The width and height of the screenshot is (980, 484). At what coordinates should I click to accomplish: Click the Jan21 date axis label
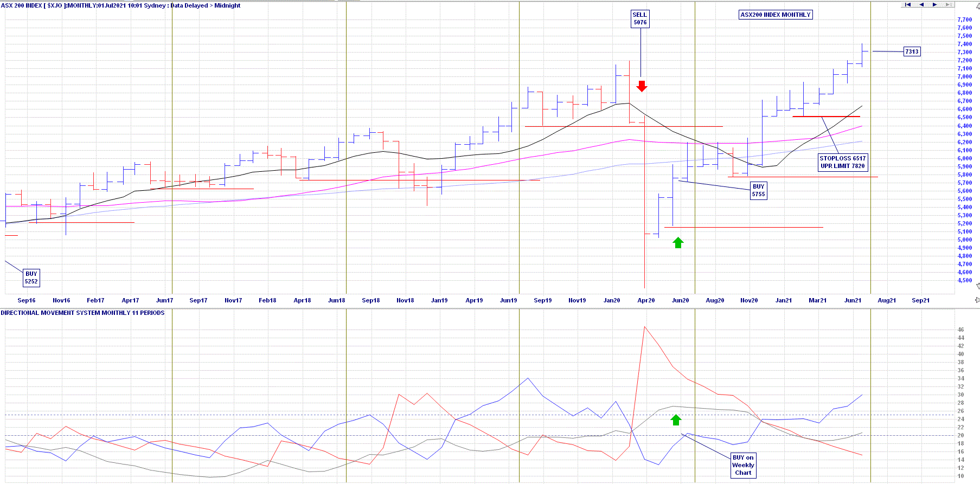click(784, 300)
